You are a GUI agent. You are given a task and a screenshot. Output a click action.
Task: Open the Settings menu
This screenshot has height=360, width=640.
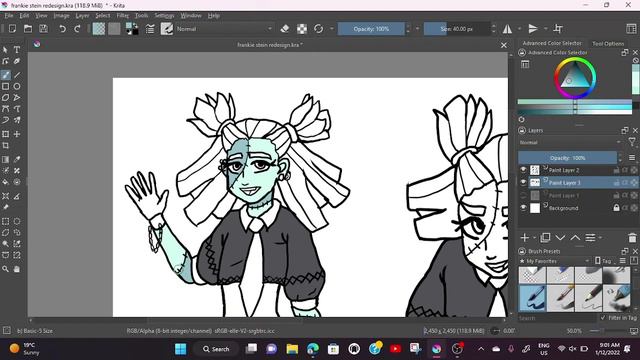coord(164,16)
